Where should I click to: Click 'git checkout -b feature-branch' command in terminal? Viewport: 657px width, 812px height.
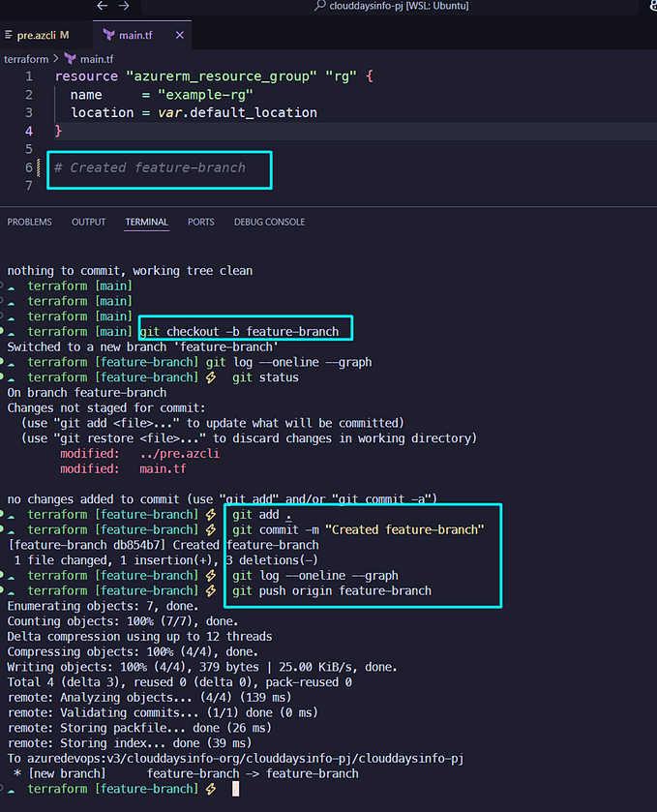click(x=239, y=331)
